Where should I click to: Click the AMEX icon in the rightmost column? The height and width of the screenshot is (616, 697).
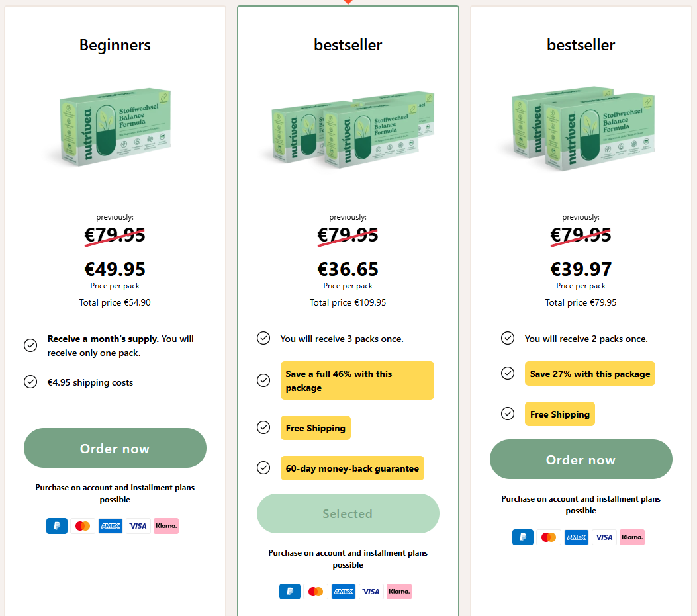coord(576,537)
